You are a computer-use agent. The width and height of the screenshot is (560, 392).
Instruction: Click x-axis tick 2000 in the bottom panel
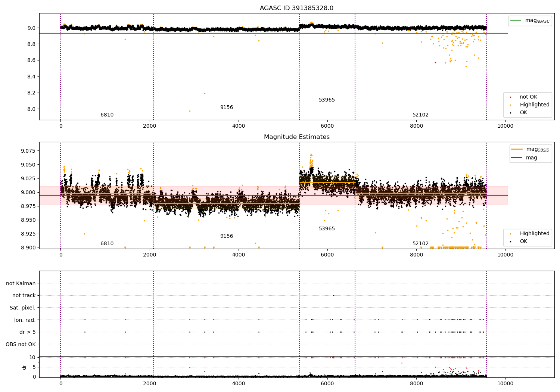(x=150, y=384)
